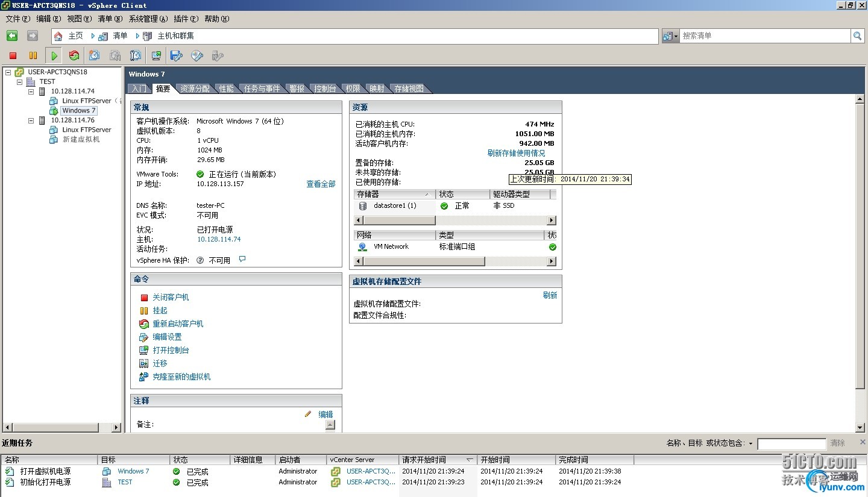Open the search type dropdown beside search box
Image resolution: width=868 pixels, height=497 pixels.
tap(671, 36)
